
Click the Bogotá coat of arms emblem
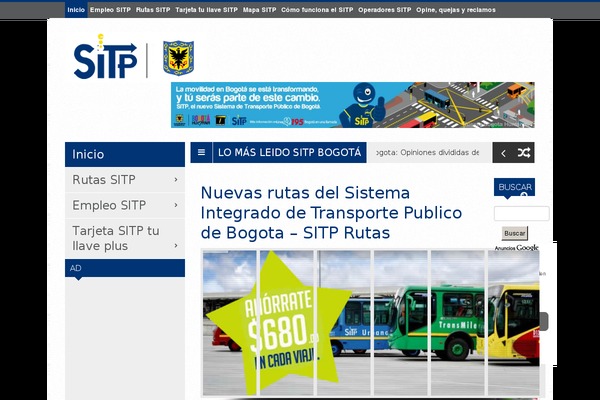[x=178, y=58]
